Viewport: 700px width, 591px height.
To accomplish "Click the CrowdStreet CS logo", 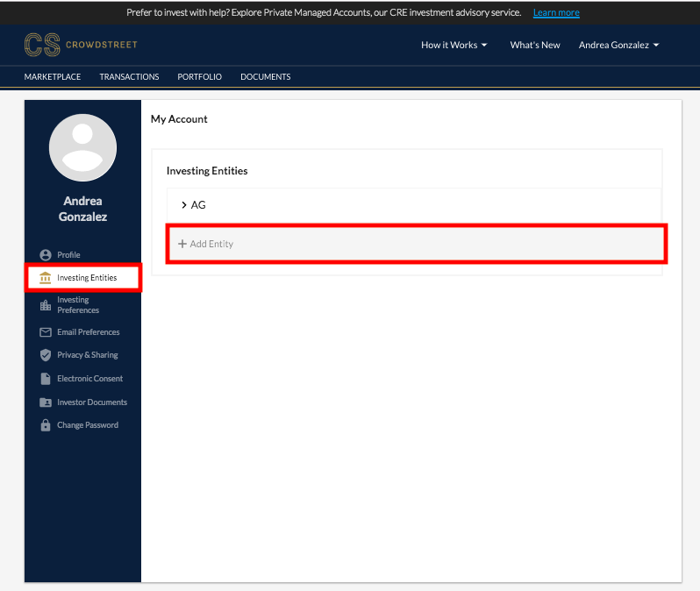I will (42, 45).
